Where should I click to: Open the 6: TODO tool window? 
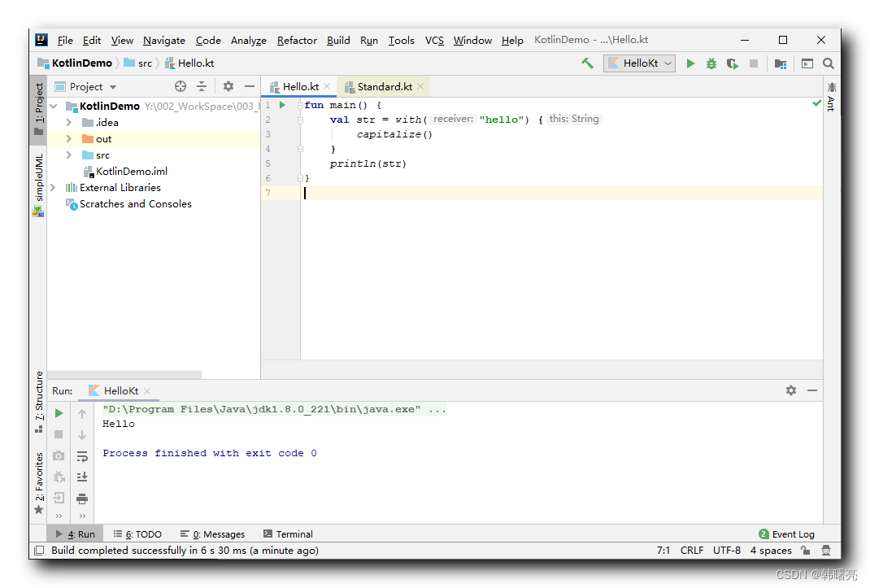[137, 534]
